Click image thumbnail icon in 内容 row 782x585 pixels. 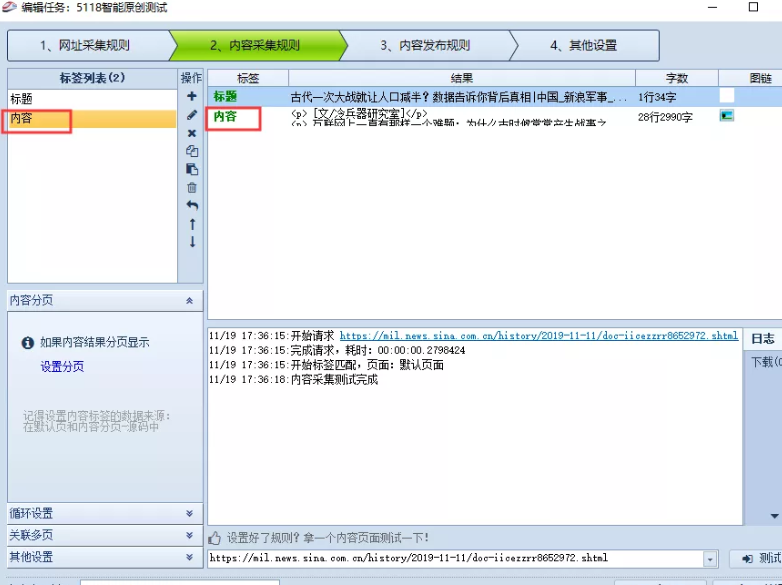pos(727,116)
